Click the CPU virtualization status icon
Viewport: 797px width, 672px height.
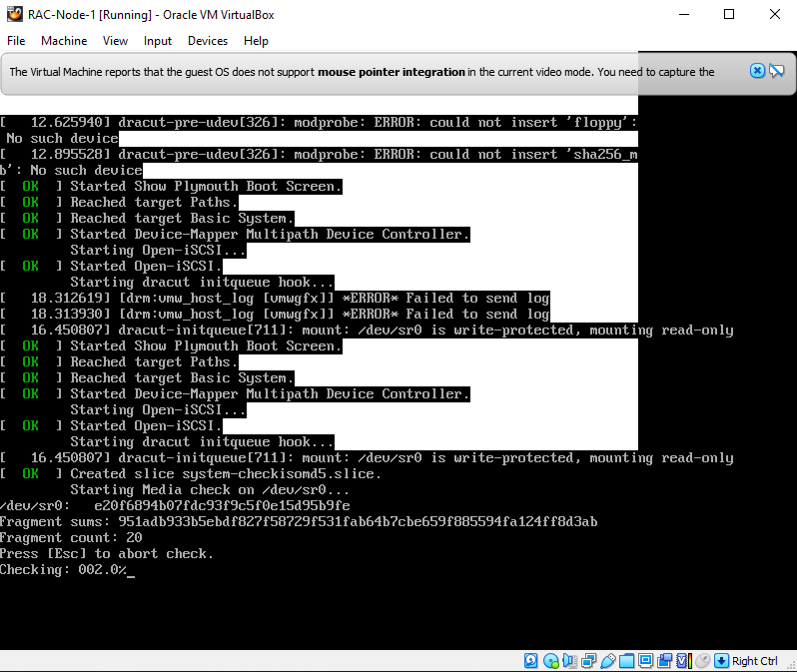coord(683,661)
